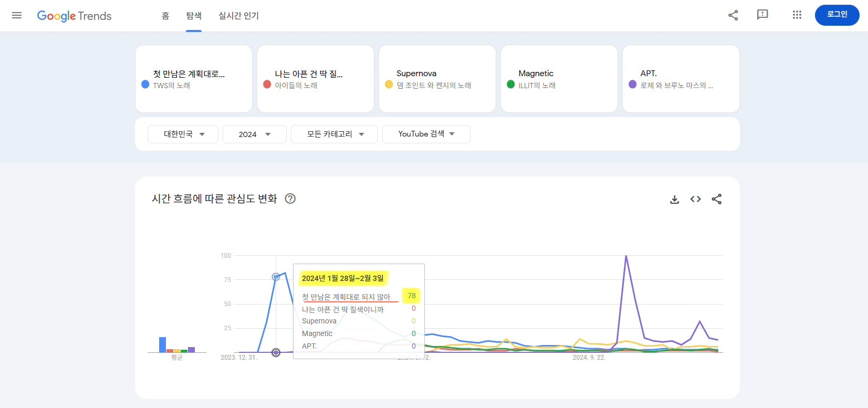Download the interest over time chart data

pyautogui.click(x=675, y=199)
